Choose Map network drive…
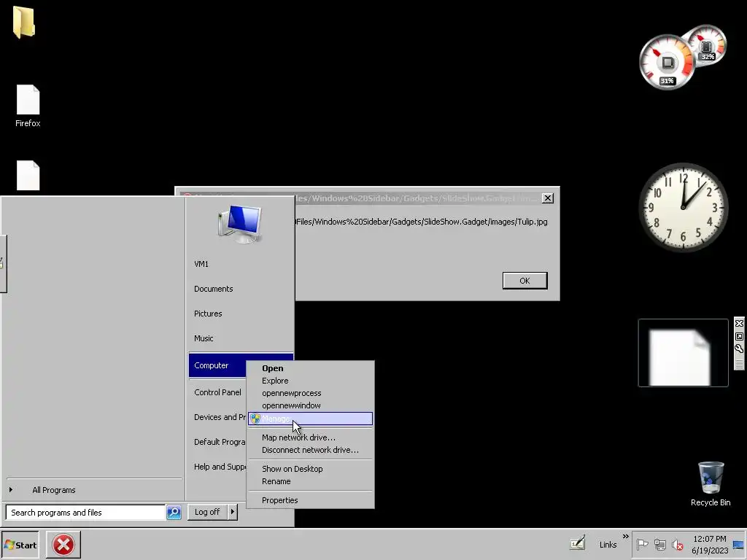747x560 pixels. pos(310,437)
